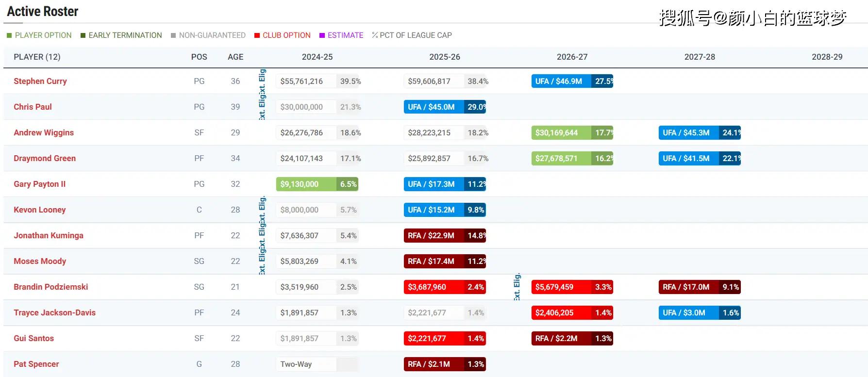Screen dimensions: 868x377
Task: Select the Draymond Green link
Action: pos(45,158)
